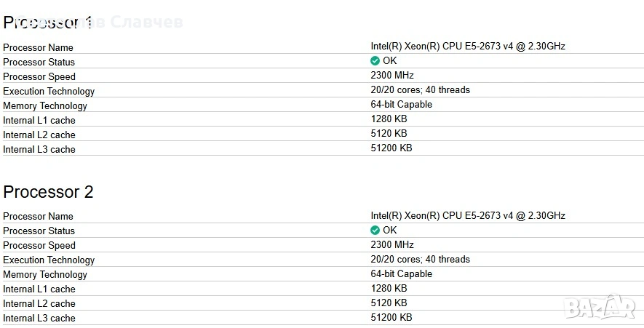Click Execution Technology label under Processor 2
This screenshot has width=644, height=328.
coord(49,260)
